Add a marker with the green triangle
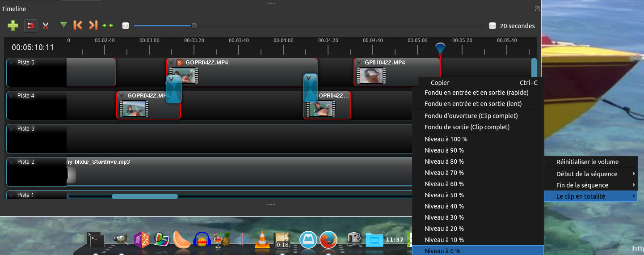The width and height of the screenshot is (644, 255). pos(63,25)
